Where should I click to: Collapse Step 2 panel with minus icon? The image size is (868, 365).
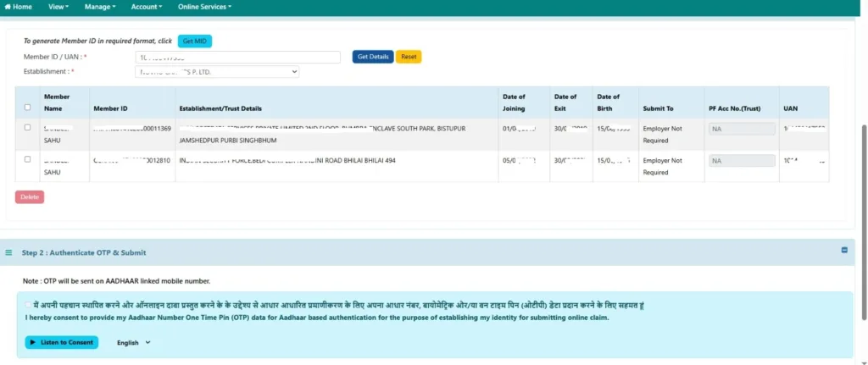tap(844, 251)
